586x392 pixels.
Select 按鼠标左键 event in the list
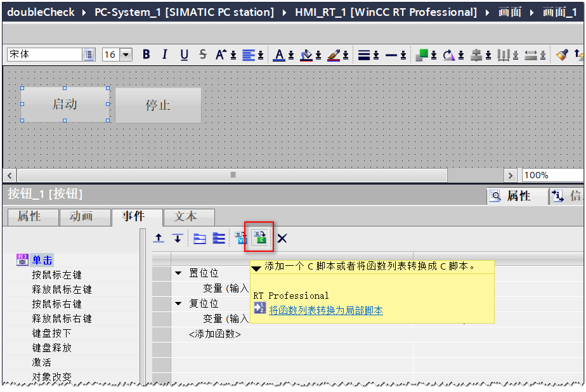point(57,275)
